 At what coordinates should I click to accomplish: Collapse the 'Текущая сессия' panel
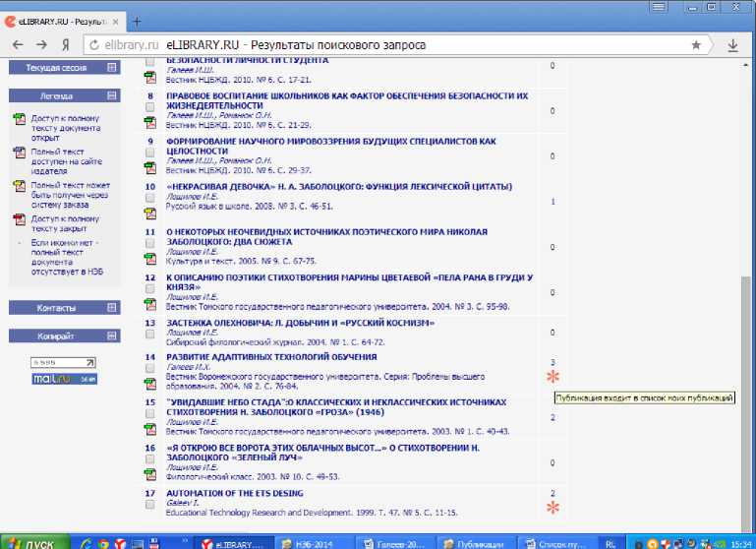coord(111,68)
